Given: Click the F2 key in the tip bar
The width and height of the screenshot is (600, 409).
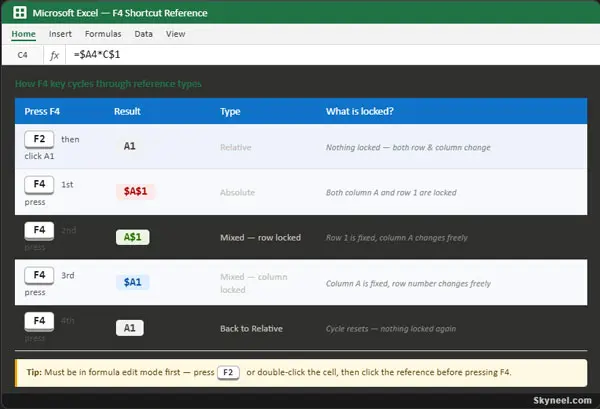Looking at the screenshot, I should 228,372.
